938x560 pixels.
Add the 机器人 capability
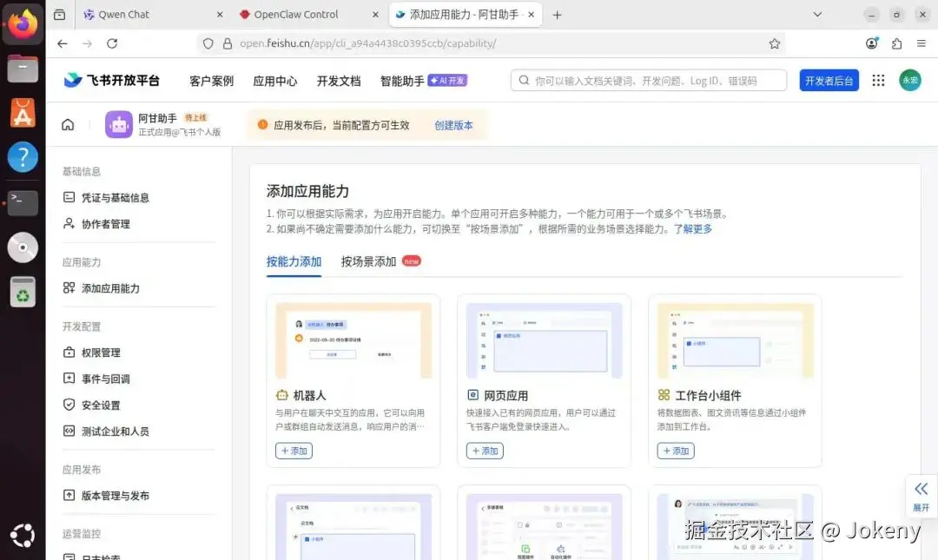click(x=294, y=451)
